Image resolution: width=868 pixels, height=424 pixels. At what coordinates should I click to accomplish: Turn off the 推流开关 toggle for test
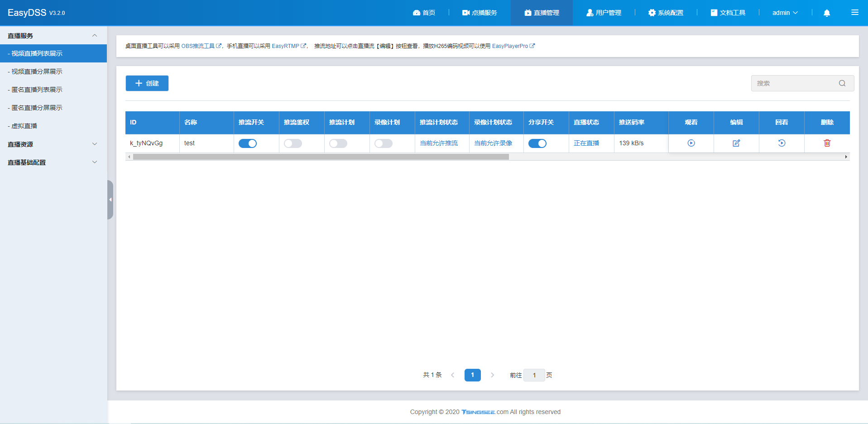point(248,143)
